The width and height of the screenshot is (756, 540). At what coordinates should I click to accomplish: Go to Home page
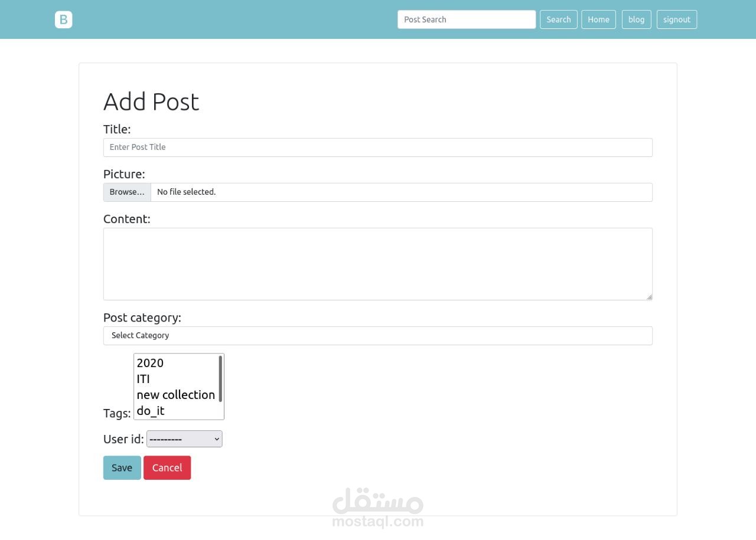pyautogui.click(x=598, y=19)
